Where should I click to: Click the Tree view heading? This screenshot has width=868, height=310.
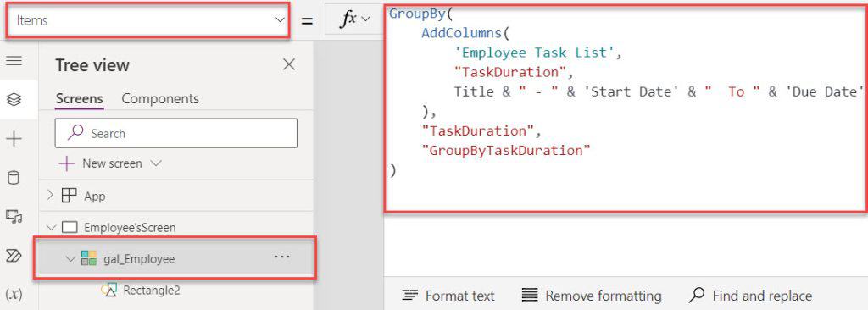[x=92, y=65]
